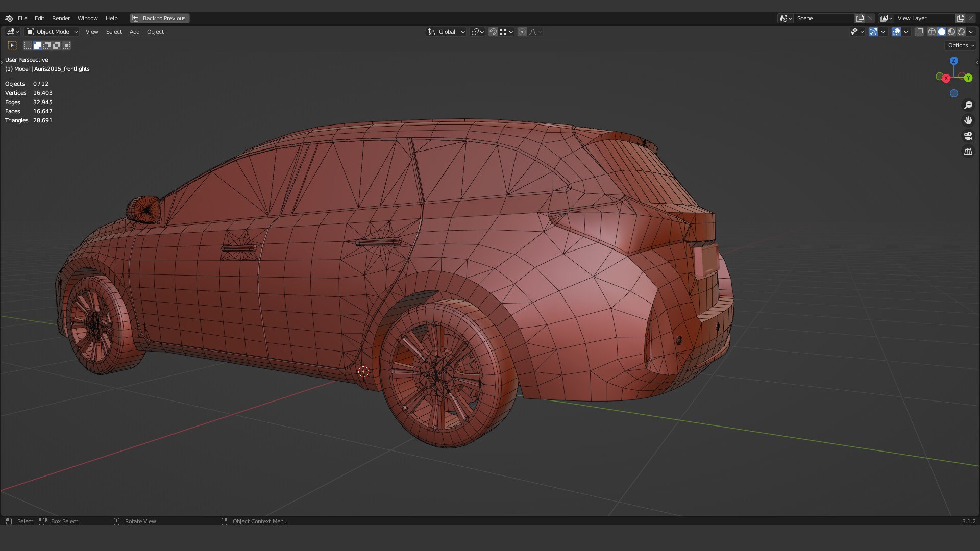
Task: Open the Options dropdown
Action: pyautogui.click(x=961, y=45)
